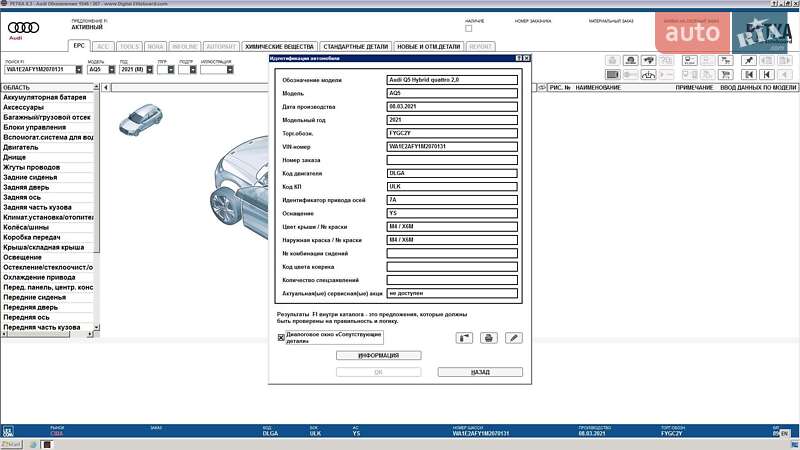Open the НОВЫЕ И ОТМ.ДЕТАЛИ tab
Screen dimensions: 800x450
point(429,46)
